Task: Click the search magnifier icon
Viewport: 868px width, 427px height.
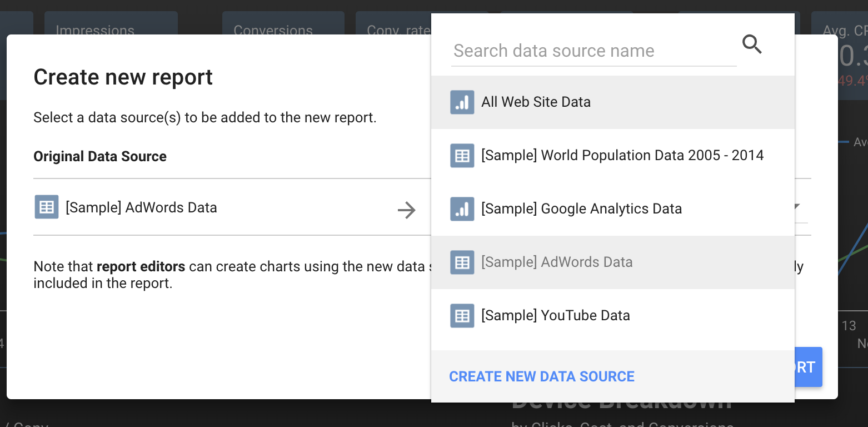Action: coord(752,44)
